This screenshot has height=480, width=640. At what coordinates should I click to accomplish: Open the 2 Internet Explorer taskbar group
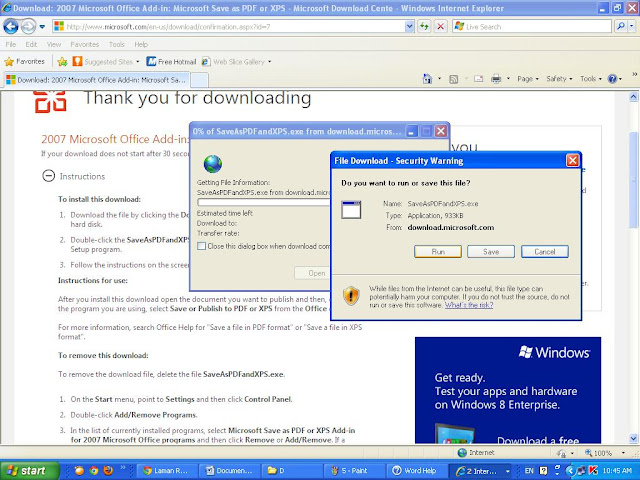[481, 471]
